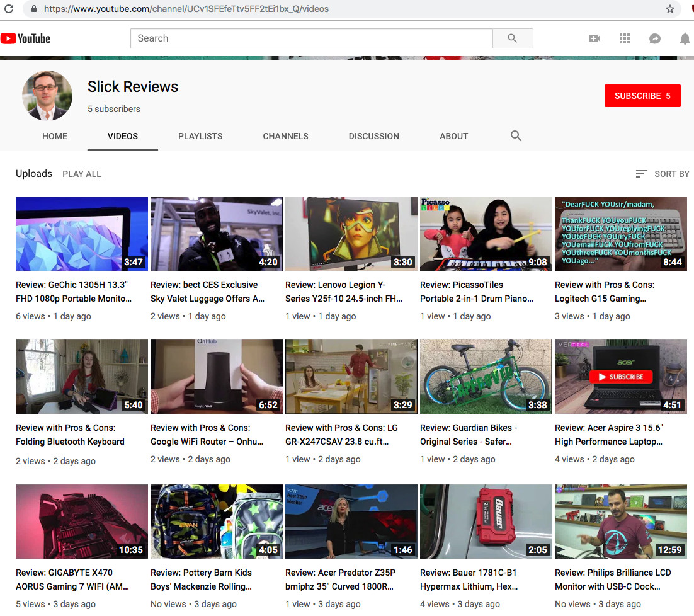
Task: Open Logitech G15 keyboard video thumbnail
Action: pyautogui.click(x=621, y=234)
